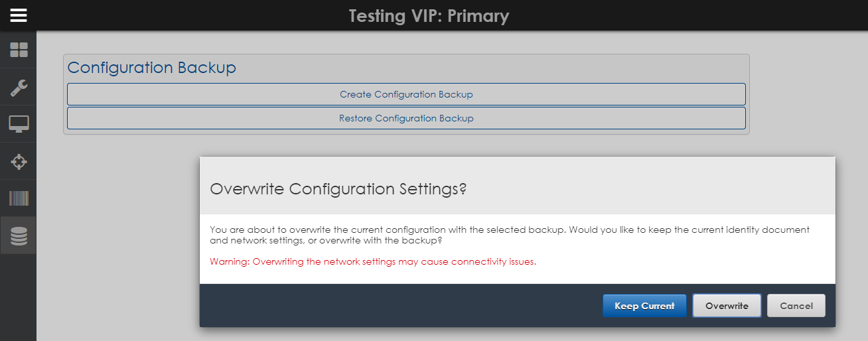The height and width of the screenshot is (341, 868).
Task: Open the monitor display icon in sidebar
Action: (x=19, y=124)
